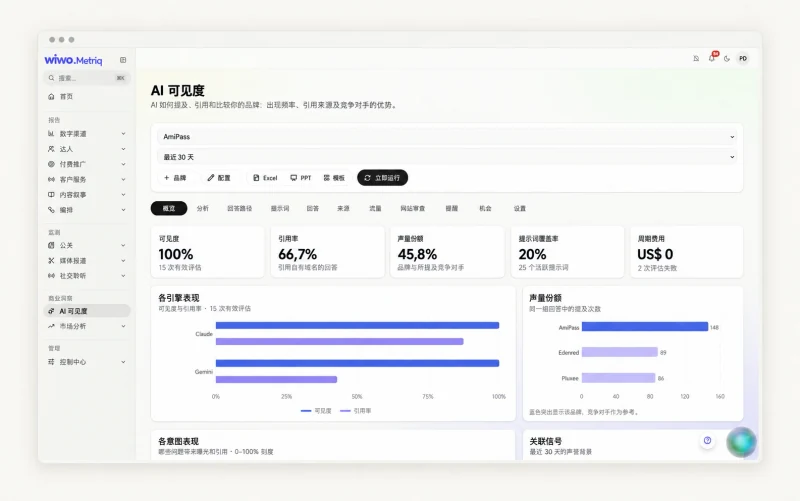Viewport: 800px width, 501px height.
Task: Click the 66,7% 引用率 card
Action: 327,252
